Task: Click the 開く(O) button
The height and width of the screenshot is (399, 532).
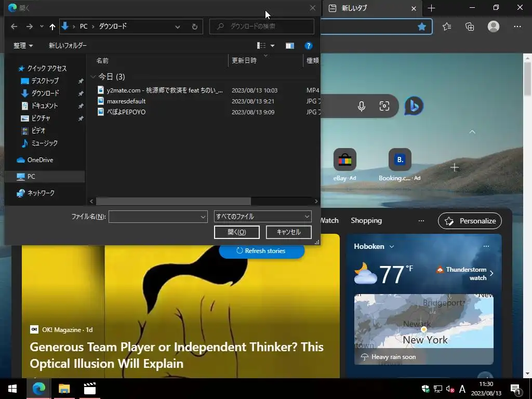Action: (237, 232)
